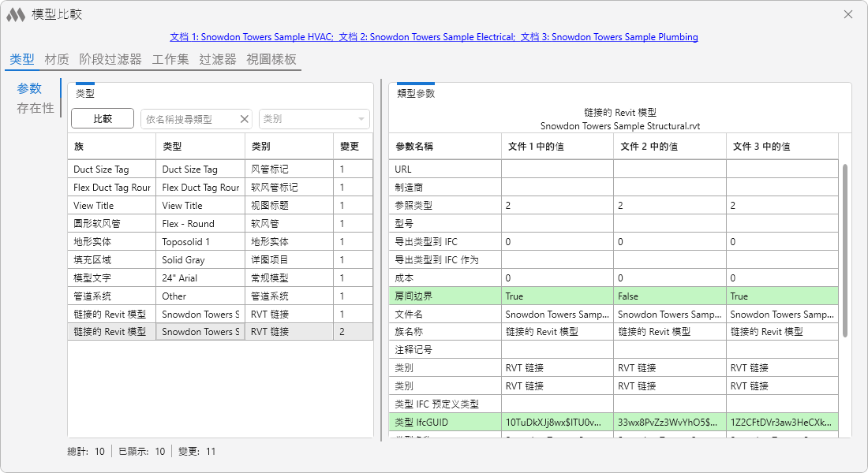Clear the type name search field

244,119
